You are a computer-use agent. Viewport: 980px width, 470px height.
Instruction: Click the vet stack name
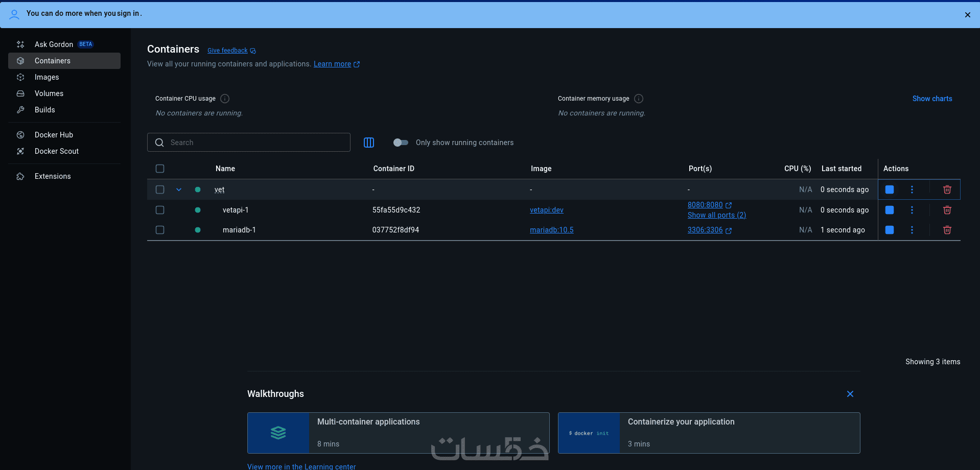219,190
